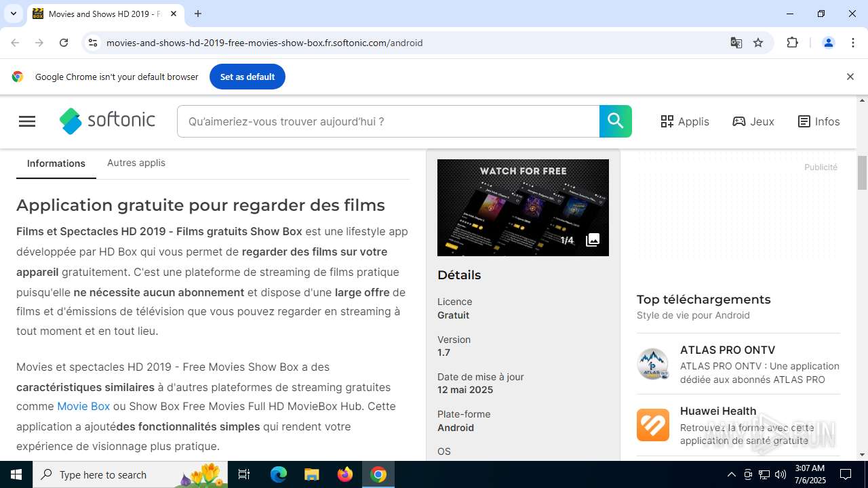Click the forward navigation arrow
The width and height of the screenshot is (868, 488).
click(39, 43)
